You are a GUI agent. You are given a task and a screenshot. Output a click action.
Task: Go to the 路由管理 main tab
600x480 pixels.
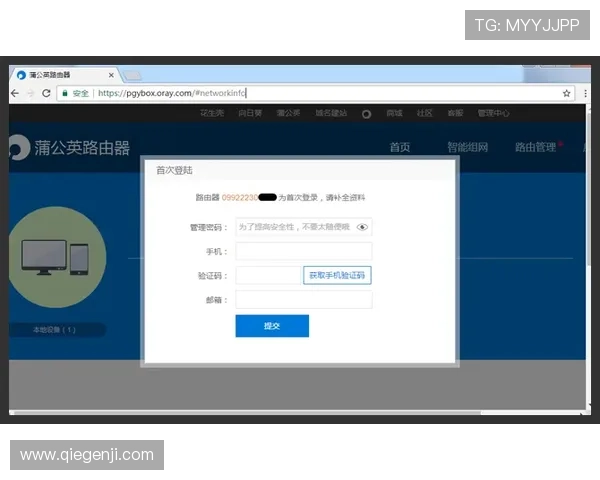coord(536,147)
